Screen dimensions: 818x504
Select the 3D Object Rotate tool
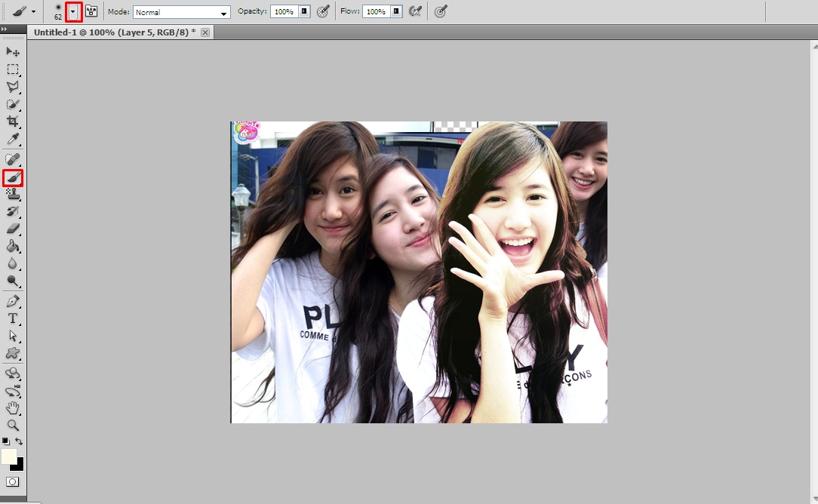[x=13, y=373]
